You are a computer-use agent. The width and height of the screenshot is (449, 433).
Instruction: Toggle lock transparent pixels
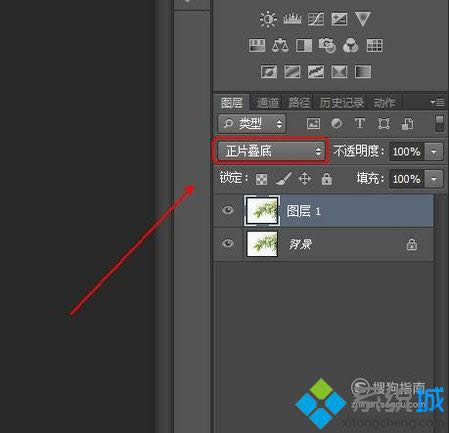[x=261, y=179]
